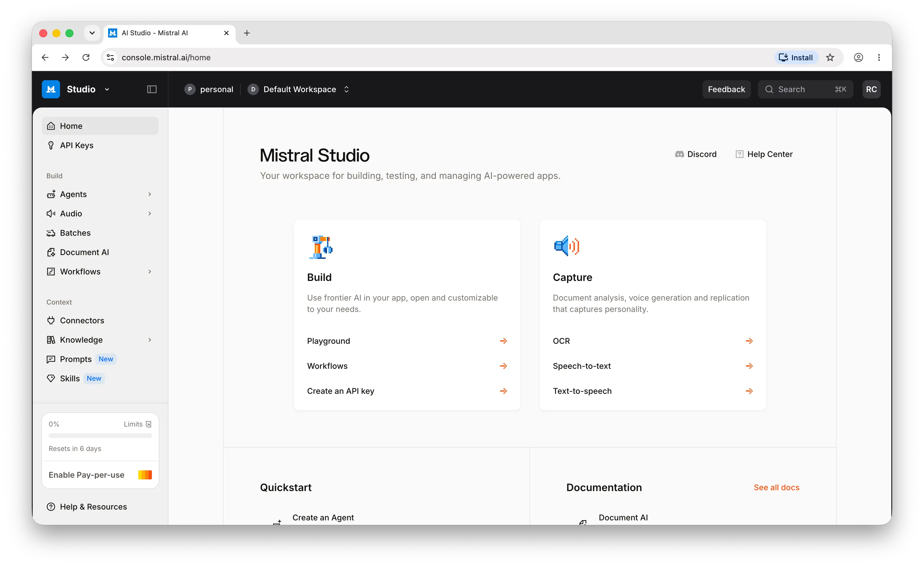Image resolution: width=924 pixels, height=567 pixels.
Task: Expand the Workflows sidebar chevron
Action: (x=150, y=272)
